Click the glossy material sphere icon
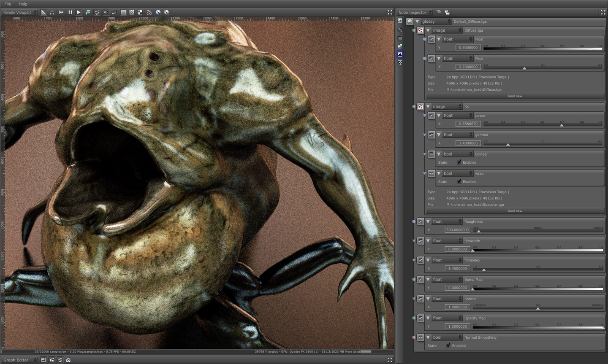 [x=410, y=22]
